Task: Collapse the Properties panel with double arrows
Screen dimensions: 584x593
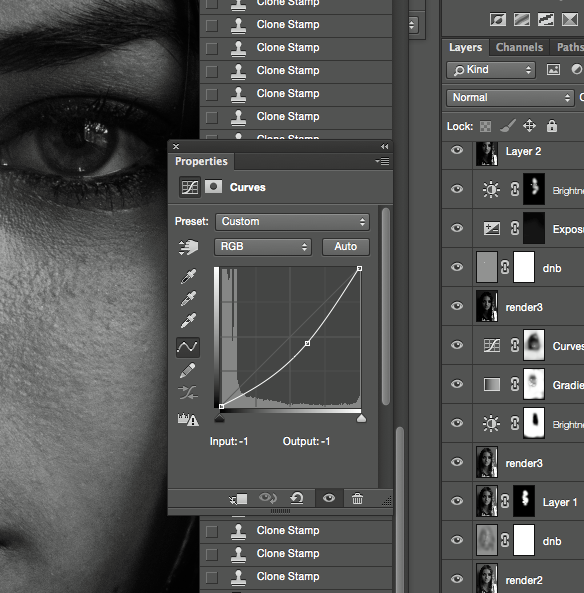Action: [385, 147]
